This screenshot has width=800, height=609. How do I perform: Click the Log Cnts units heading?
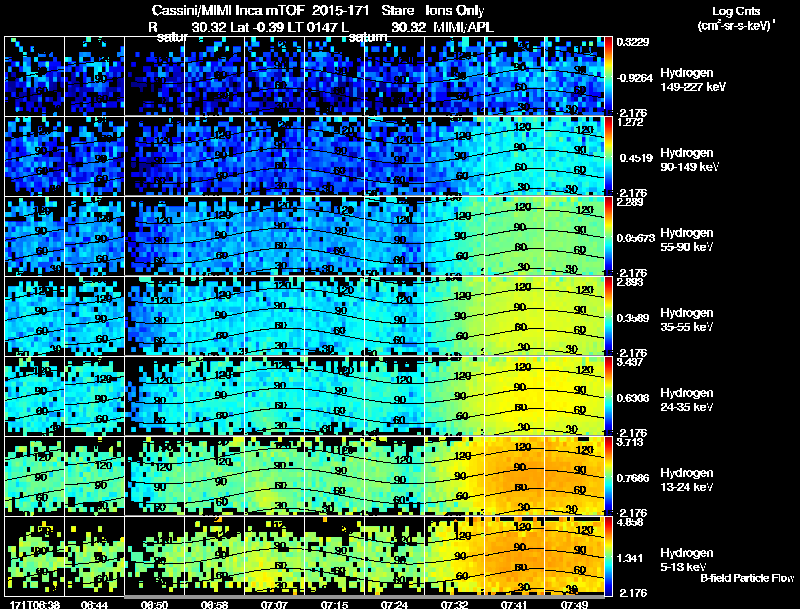pos(736,11)
